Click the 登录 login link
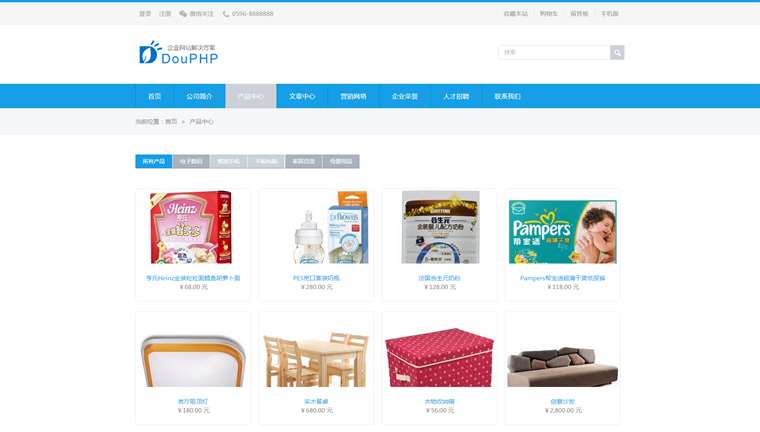Screen dimensions: 760x432 [145, 14]
